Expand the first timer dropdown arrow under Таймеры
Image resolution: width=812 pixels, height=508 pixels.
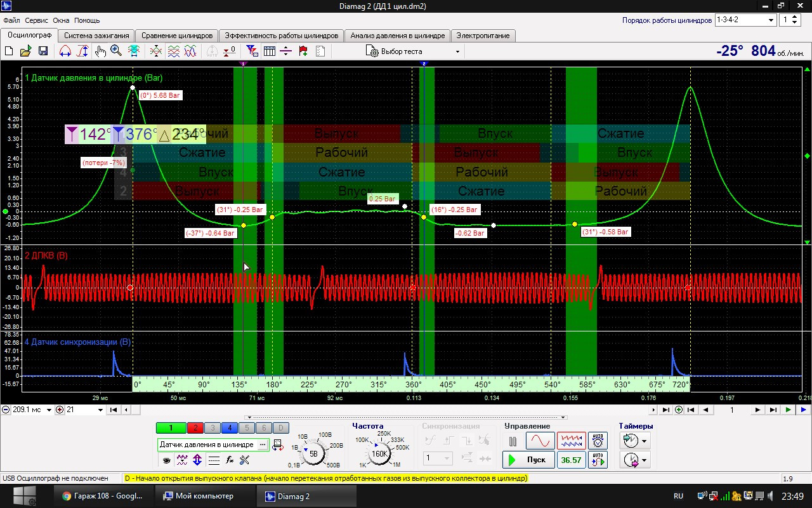pyautogui.click(x=645, y=441)
